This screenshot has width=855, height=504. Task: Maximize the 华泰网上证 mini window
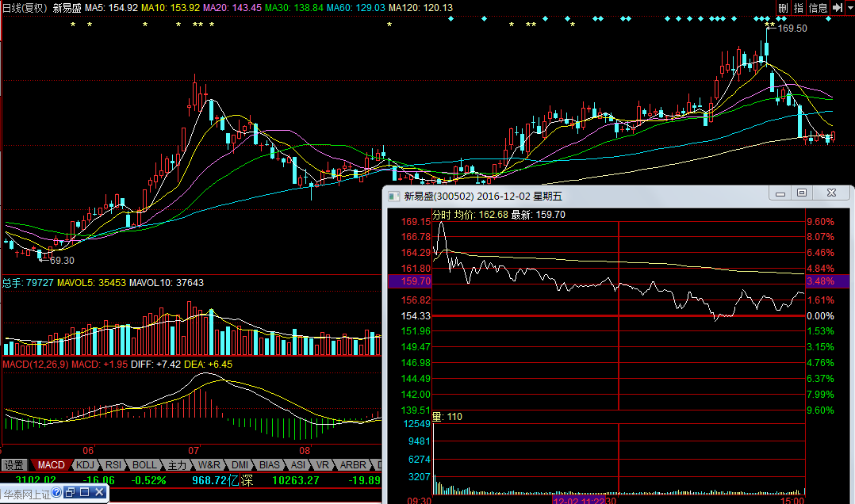(85, 493)
